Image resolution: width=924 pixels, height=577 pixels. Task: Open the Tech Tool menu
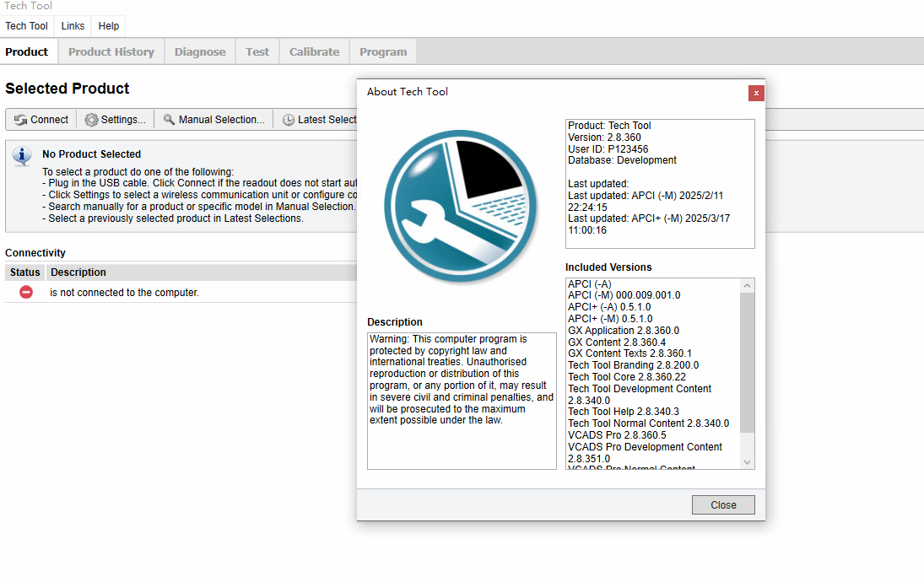click(x=26, y=25)
